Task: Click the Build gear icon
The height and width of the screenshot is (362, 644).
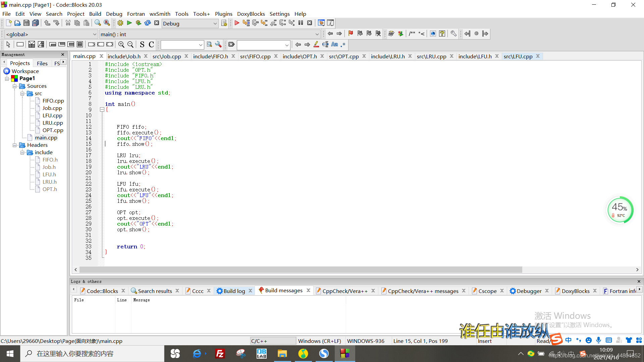Action: tap(120, 23)
